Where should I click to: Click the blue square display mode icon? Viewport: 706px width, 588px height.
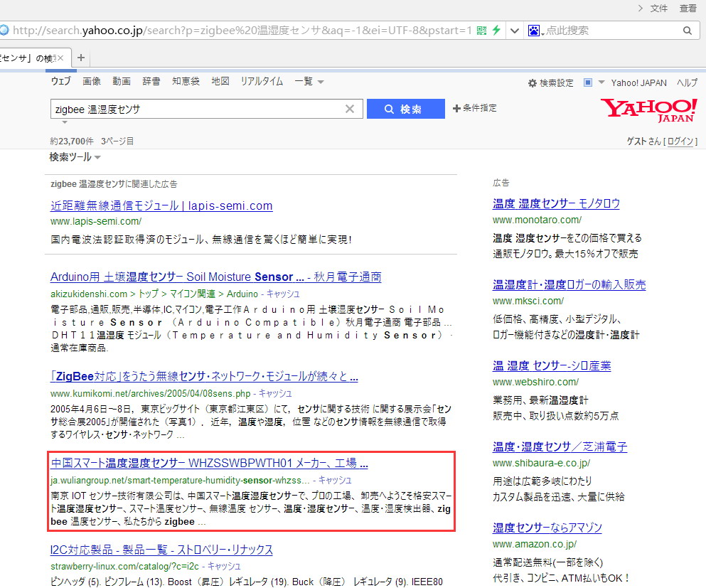tap(587, 82)
